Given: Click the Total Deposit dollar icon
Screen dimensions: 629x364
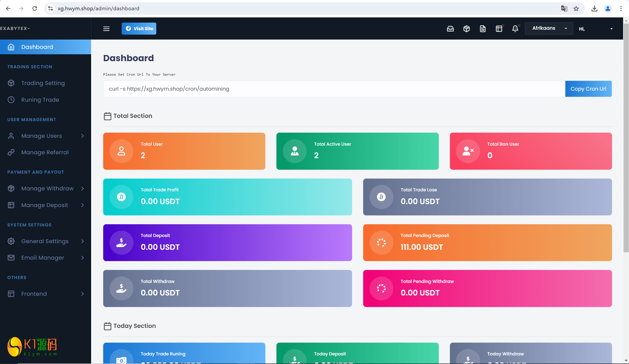Looking at the screenshot, I should click(121, 243).
